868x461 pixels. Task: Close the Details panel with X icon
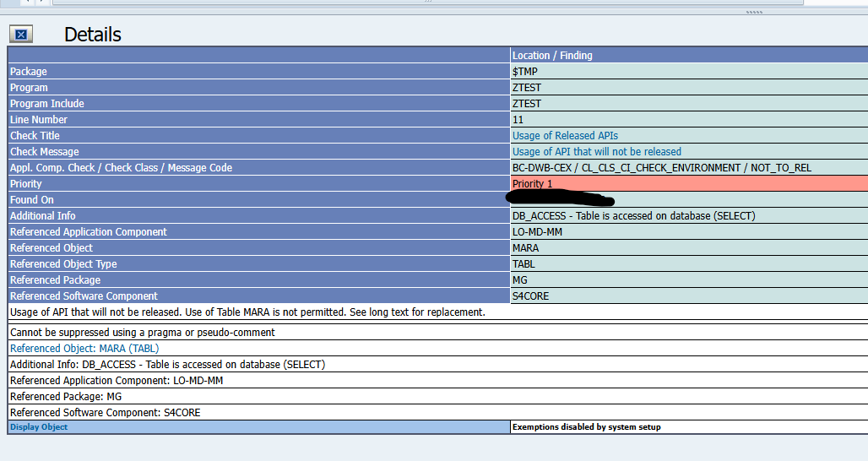tap(21, 34)
